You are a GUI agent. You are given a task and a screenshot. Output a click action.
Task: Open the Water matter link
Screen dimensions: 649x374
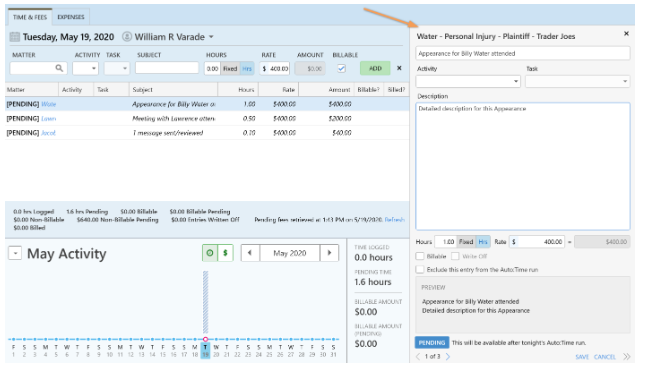pos(48,104)
